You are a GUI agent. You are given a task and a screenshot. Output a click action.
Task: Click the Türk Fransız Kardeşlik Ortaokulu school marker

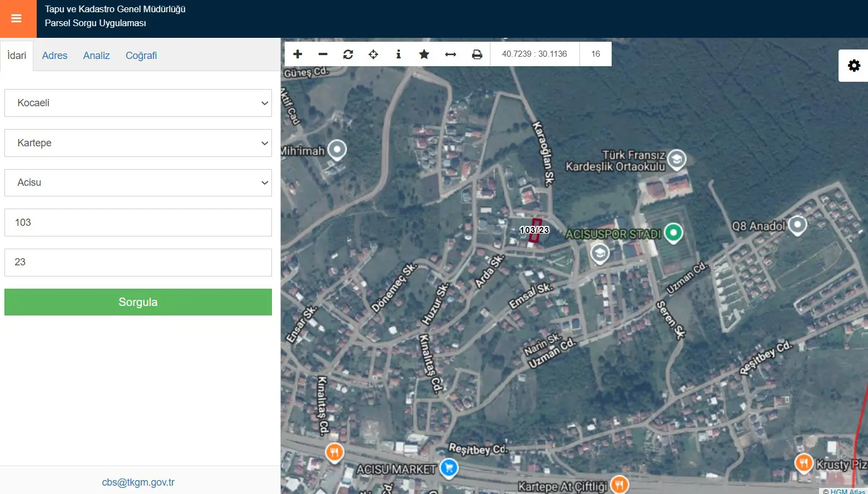(x=676, y=160)
